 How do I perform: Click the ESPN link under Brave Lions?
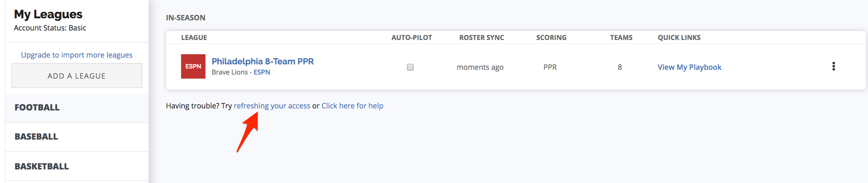[262, 72]
